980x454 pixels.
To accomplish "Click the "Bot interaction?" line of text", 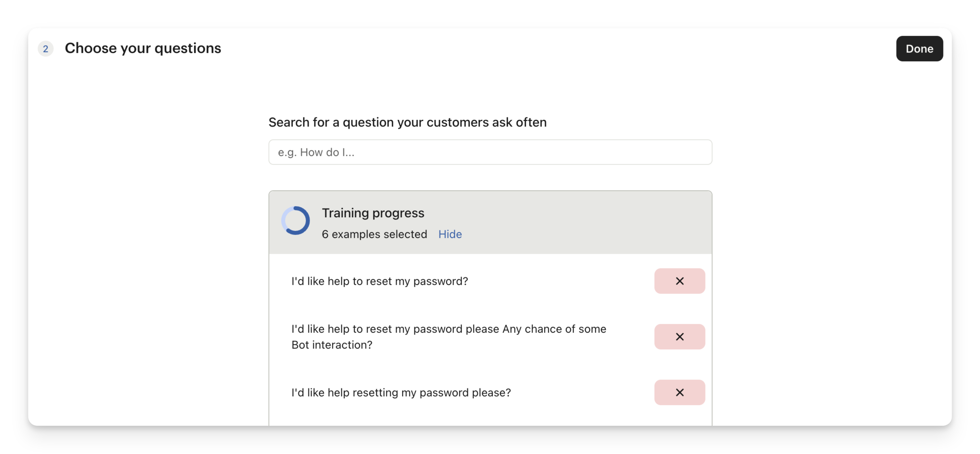I will point(332,345).
